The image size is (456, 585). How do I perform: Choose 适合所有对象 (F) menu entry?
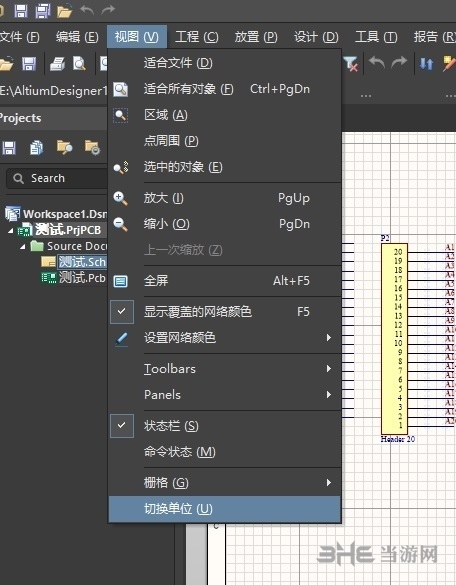click(x=225, y=89)
